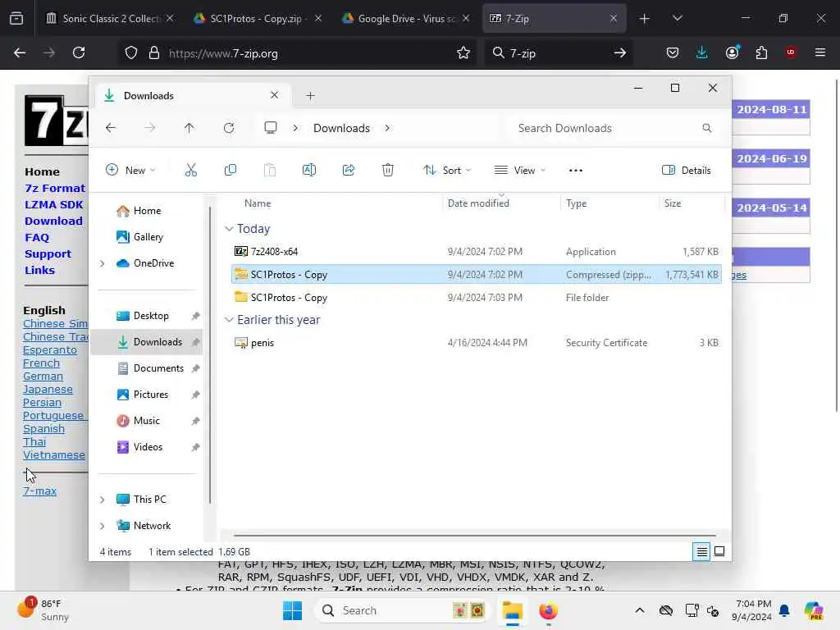840x630 pixels.
Task: Open the View dropdown menu
Action: coord(519,171)
